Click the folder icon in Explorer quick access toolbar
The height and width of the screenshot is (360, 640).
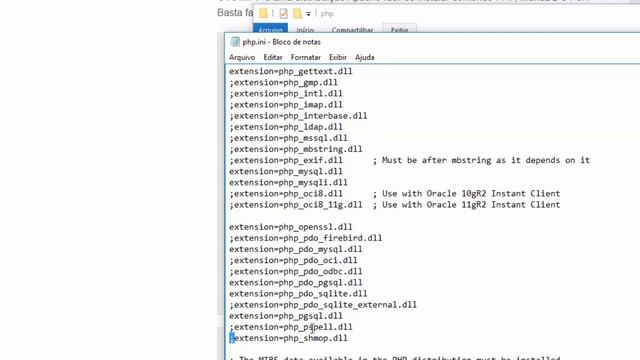click(263, 13)
